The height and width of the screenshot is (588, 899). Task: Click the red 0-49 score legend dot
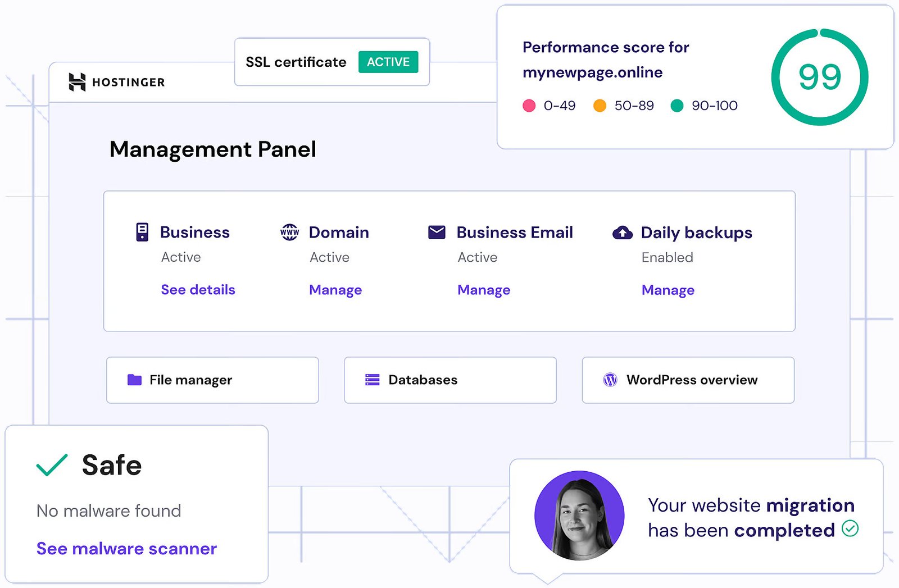pyautogui.click(x=529, y=106)
